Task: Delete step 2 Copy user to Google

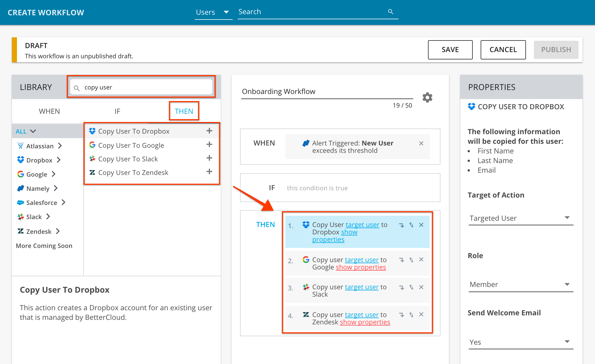Action: point(421,260)
